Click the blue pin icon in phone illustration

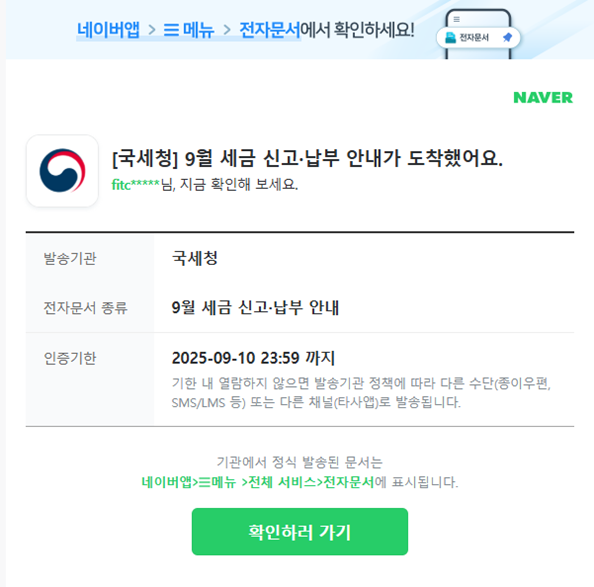(x=507, y=37)
